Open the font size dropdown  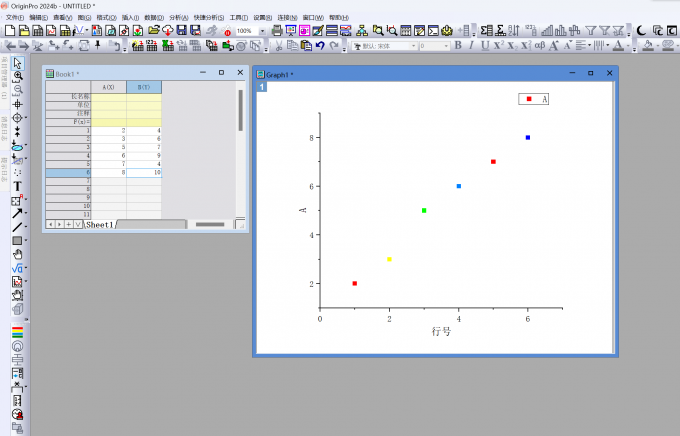point(446,46)
